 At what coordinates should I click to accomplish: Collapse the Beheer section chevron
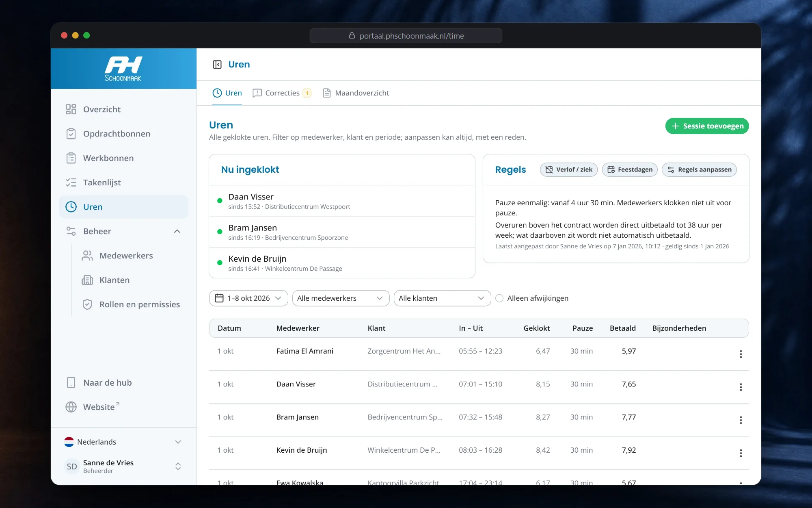(x=177, y=231)
